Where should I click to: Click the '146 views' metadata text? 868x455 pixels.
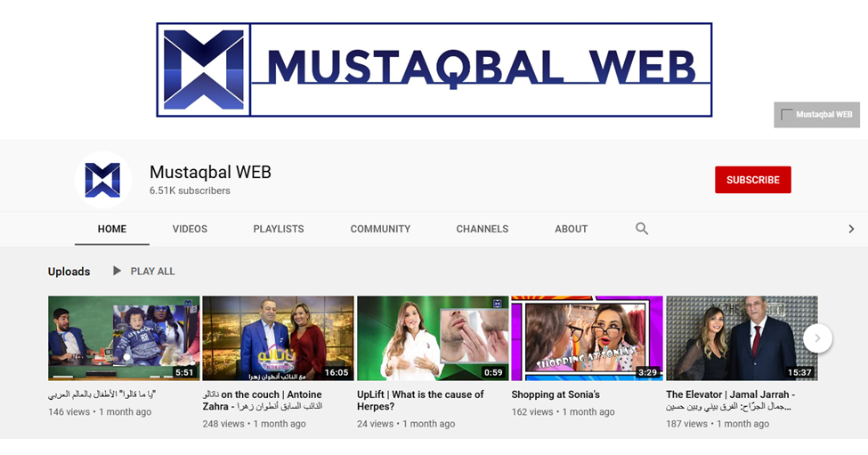click(x=69, y=412)
